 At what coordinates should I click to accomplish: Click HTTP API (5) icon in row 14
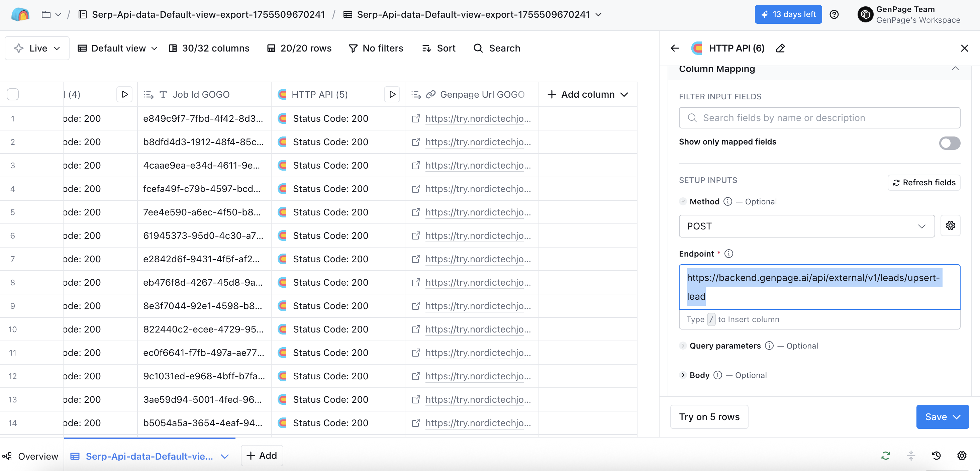282,423
